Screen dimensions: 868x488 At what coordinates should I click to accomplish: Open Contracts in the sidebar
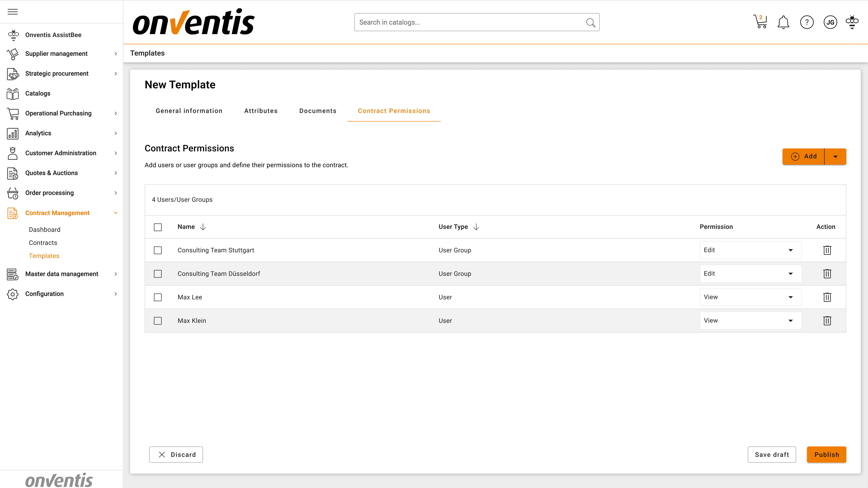[43, 242]
